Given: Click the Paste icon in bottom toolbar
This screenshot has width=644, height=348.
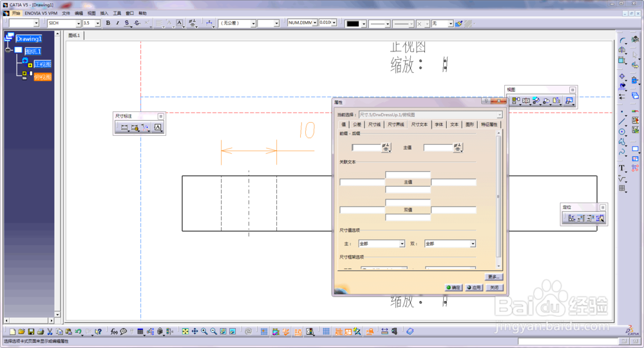Looking at the screenshot, I should coord(69,331).
